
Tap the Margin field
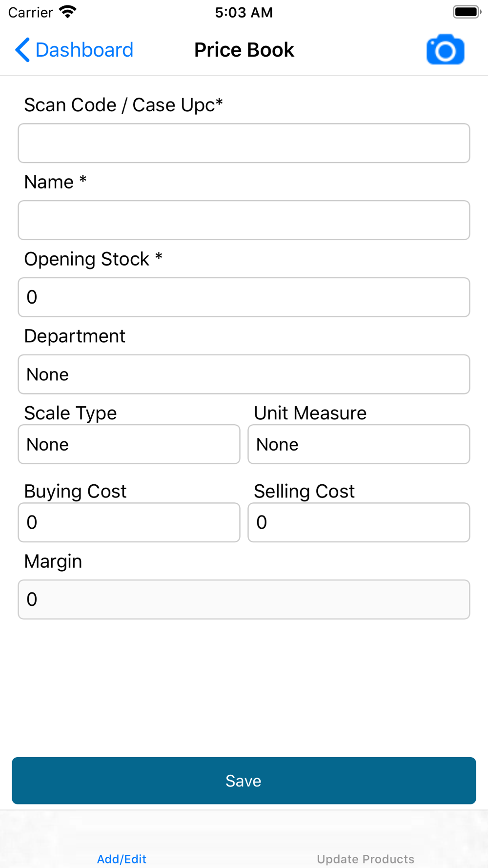click(244, 599)
